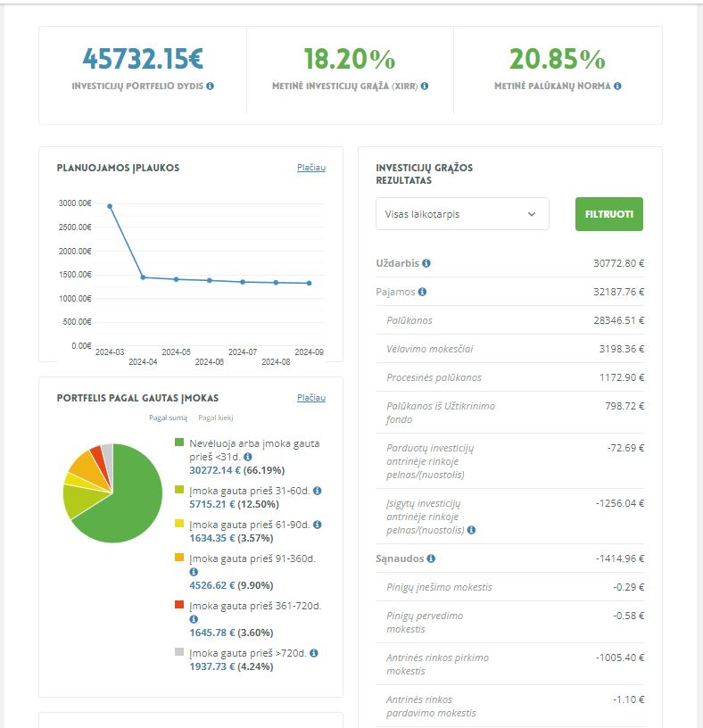Open Plačiau link in Planuojamos įplaukos
The height and width of the screenshot is (728, 703).
tap(311, 168)
